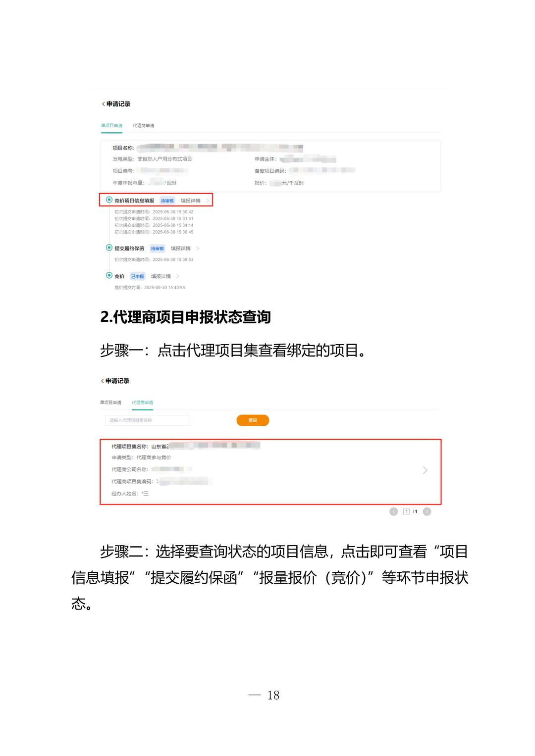535x756 pixels.
Task: Go to next page with pagination arrow
Action: coord(427,511)
